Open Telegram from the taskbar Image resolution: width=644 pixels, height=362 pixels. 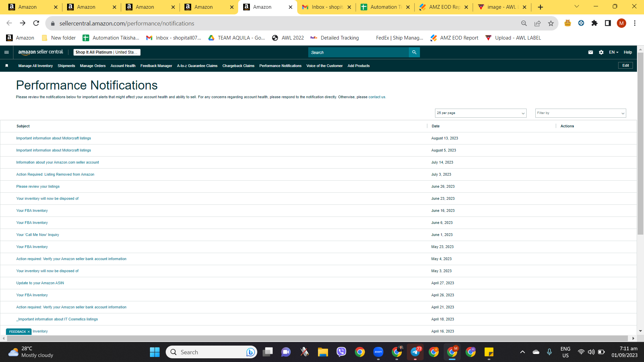click(x=415, y=352)
